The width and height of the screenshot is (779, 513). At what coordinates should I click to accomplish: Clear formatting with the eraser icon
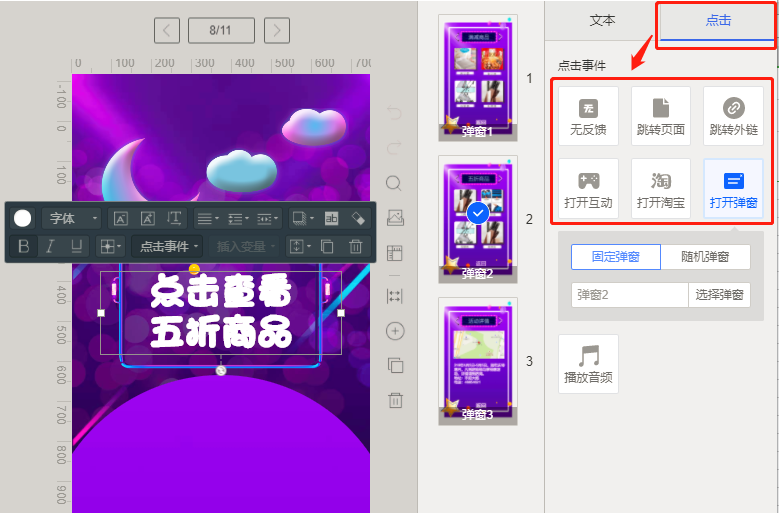click(x=358, y=218)
